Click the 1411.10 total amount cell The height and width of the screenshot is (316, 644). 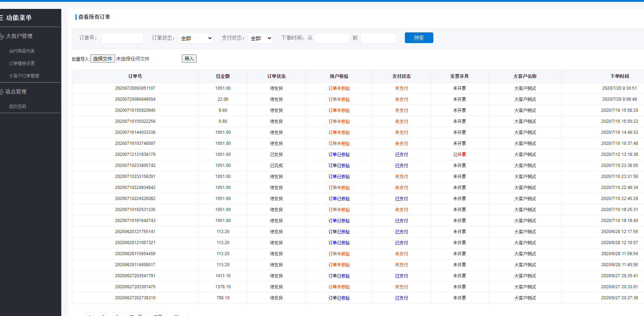[x=223, y=276]
